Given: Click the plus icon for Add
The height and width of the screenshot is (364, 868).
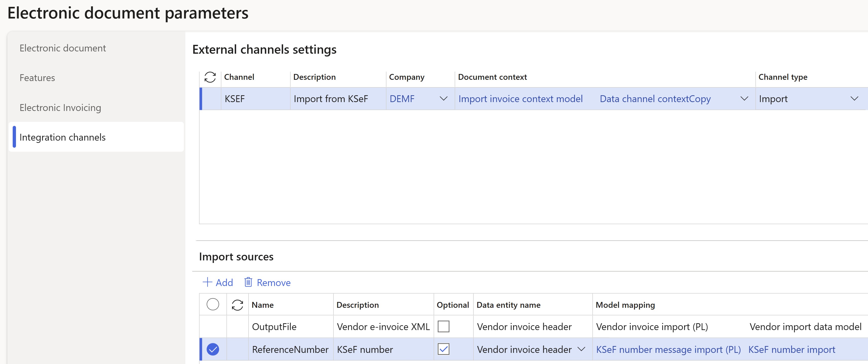Looking at the screenshot, I should pyautogui.click(x=207, y=282).
